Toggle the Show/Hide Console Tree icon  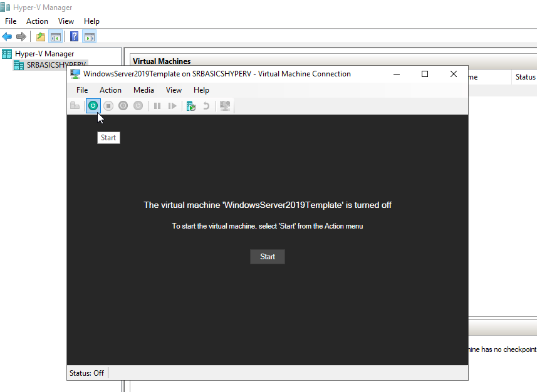coord(56,36)
